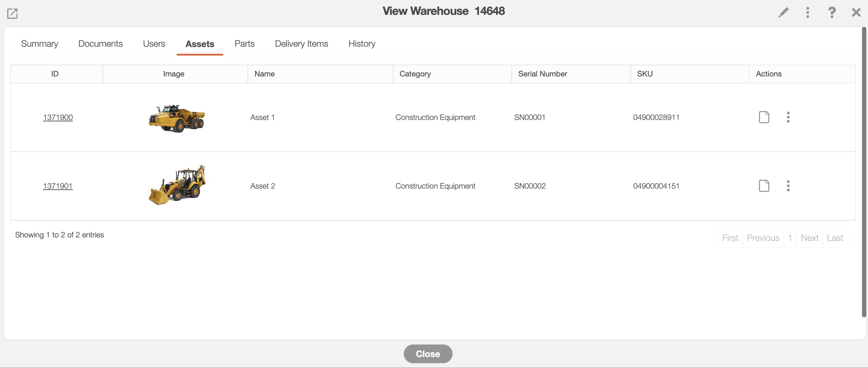
Task: Click the dump truck thumbnail image
Action: [x=177, y=118]
